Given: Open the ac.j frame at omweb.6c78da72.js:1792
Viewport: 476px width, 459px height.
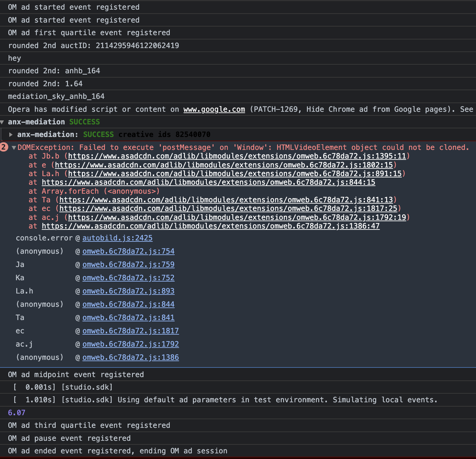Looking at the screenshot, I should pos(130,344).
